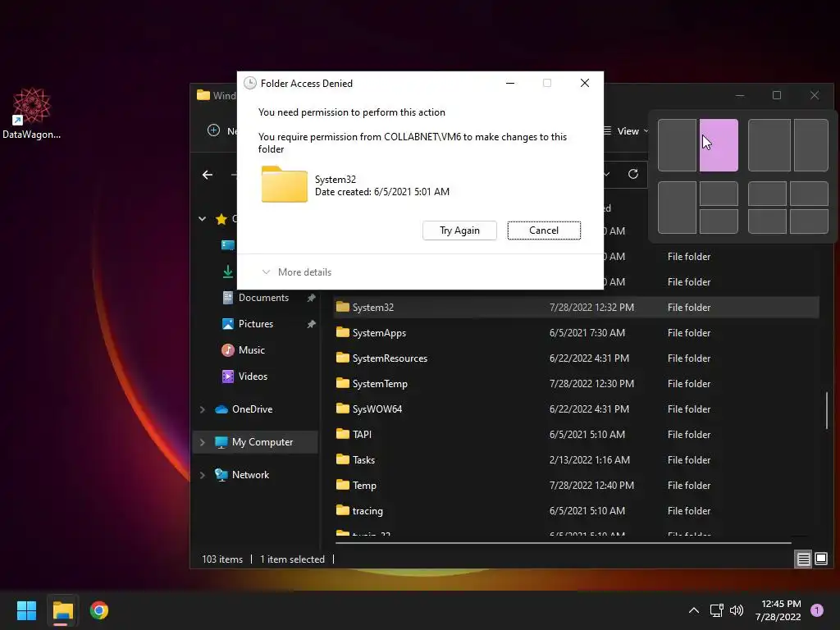Open network status tray icon
Viewport: 840px width, 630px height.
[716, 610]
